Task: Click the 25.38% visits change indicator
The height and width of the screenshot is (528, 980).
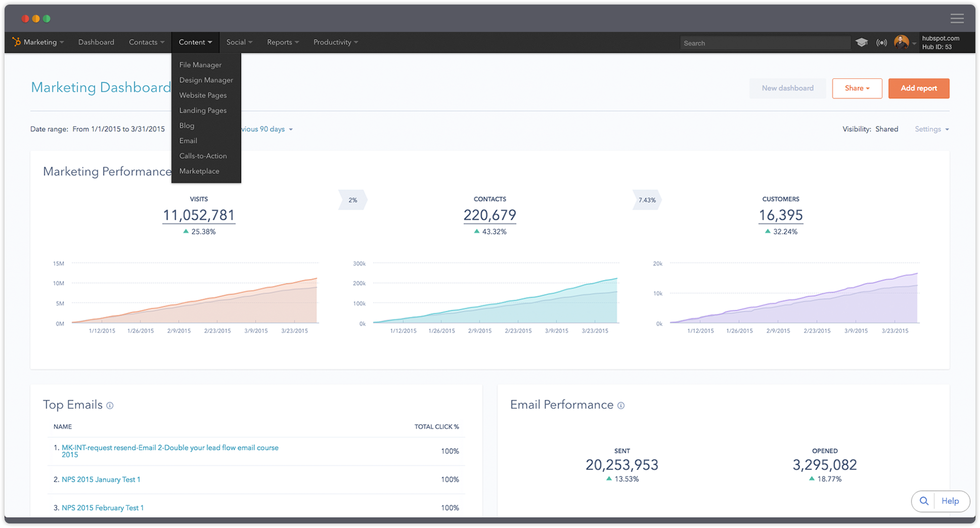Action: [199, 232]
